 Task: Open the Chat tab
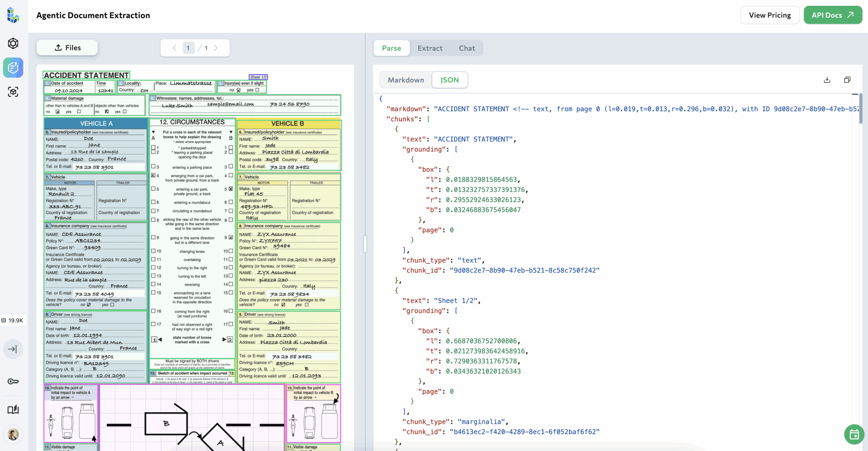click(x=467, y=48)
